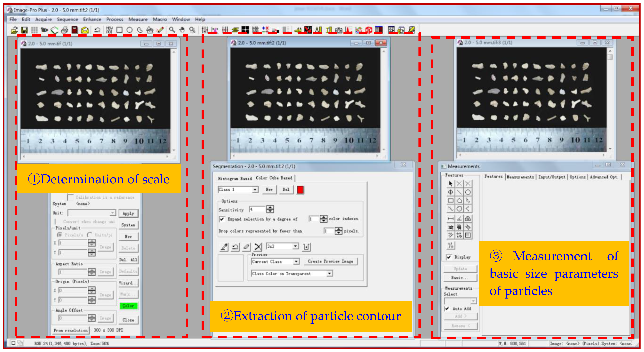Uncheck the Display checkbox in Measurements
The height and width of the screenshot is (352, 644).
pyautogui.click(x=449, y=257)
